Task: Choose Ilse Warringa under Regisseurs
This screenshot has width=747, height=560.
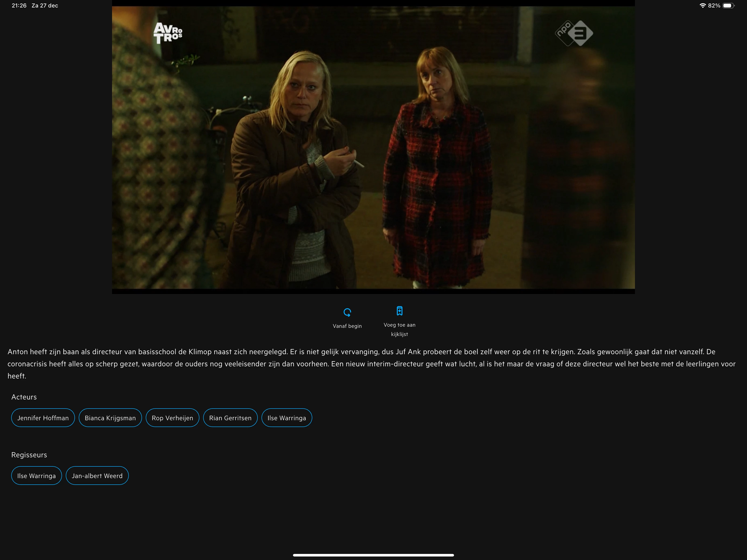Action: [x=36, y=476]
